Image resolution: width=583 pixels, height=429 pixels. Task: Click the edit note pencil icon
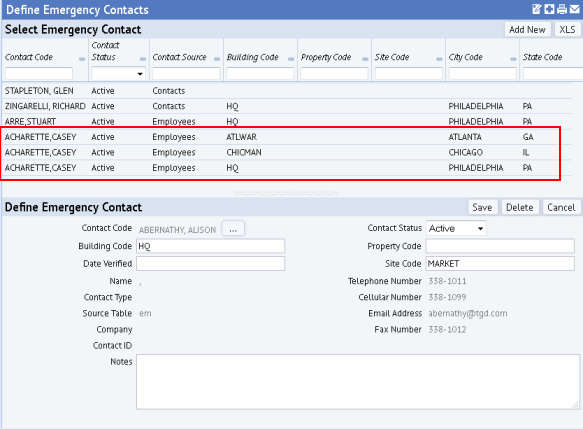tap(537, 9)
